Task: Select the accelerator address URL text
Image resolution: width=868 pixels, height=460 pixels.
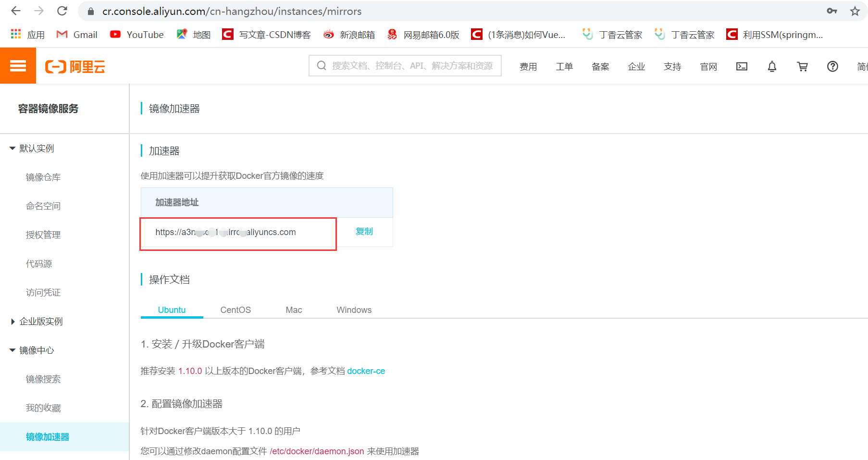Action: 225,232
